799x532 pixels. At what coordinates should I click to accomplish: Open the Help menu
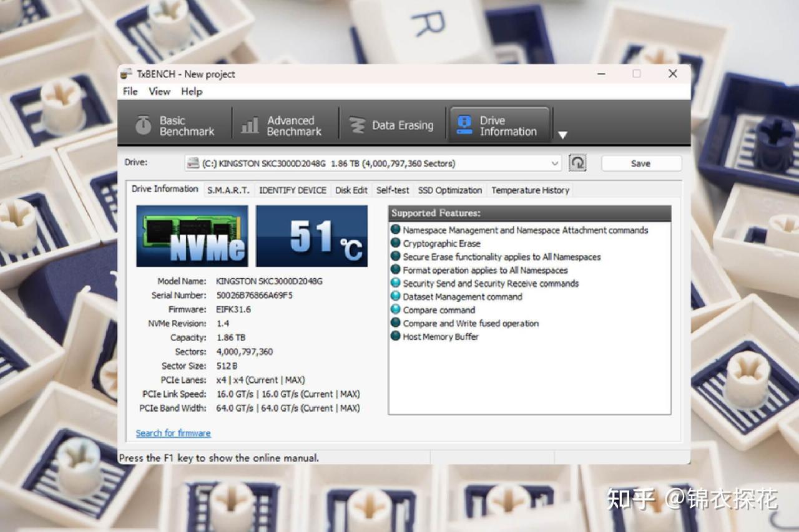[192, 91]
